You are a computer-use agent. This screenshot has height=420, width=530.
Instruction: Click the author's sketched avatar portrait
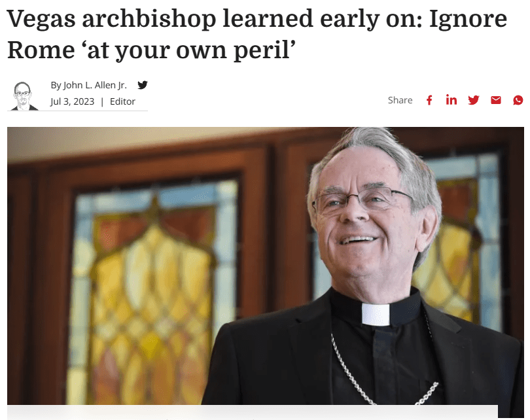tap(23, 96)
